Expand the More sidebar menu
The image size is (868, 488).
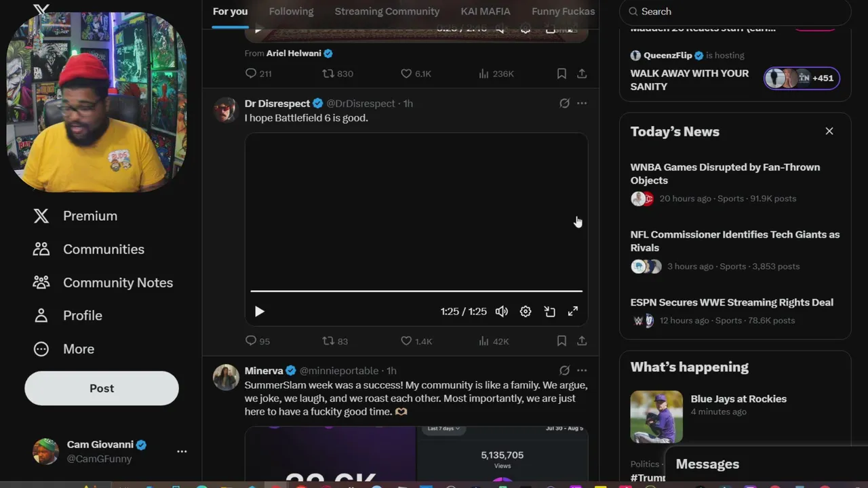pyautogui.click(x=64, y=348)
